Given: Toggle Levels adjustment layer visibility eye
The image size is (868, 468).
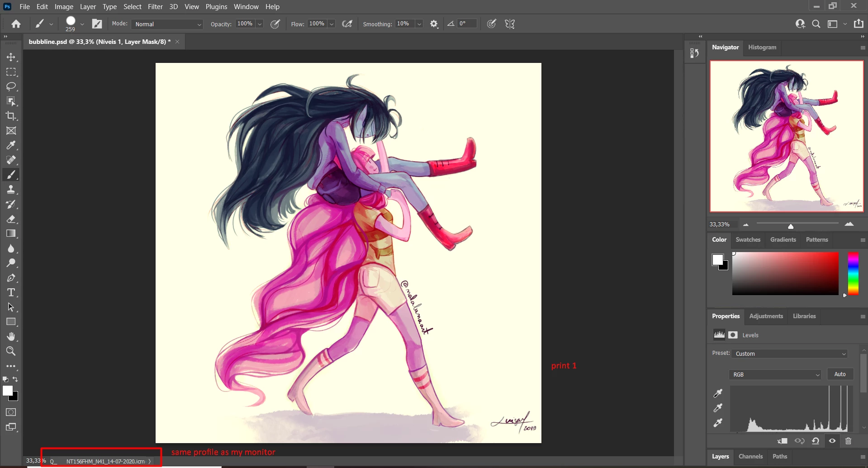Looking at the screenshot, I should (832, 441).
